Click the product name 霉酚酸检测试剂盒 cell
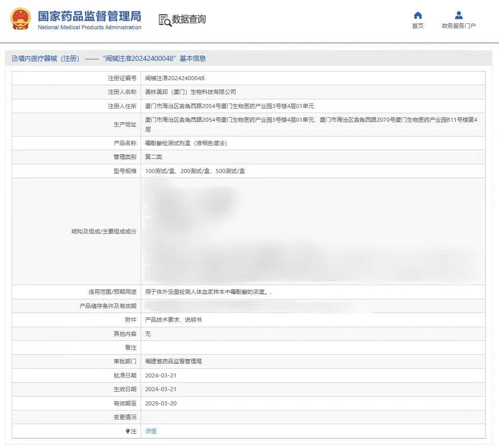499x448 pixels. (186, 143)
